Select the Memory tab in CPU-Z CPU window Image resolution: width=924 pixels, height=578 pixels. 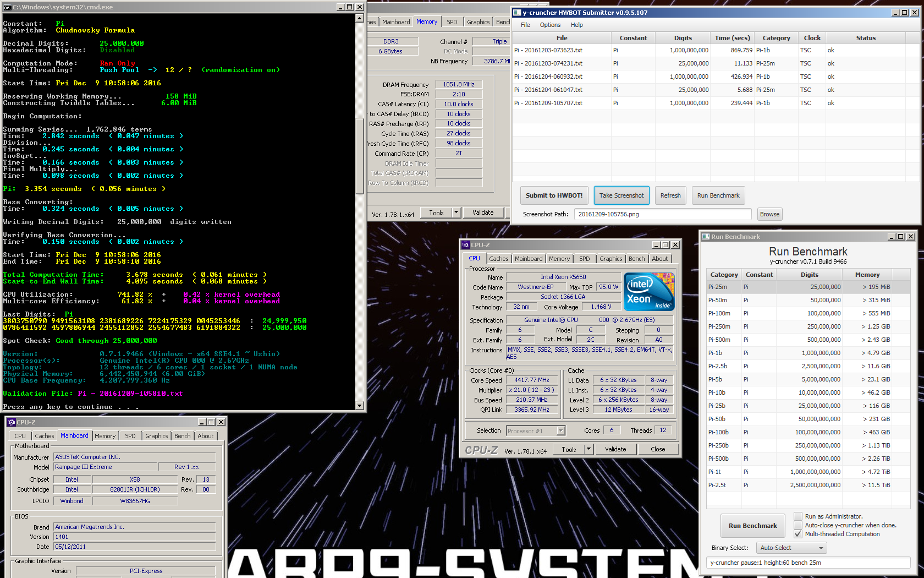click(x=559, y=259)
